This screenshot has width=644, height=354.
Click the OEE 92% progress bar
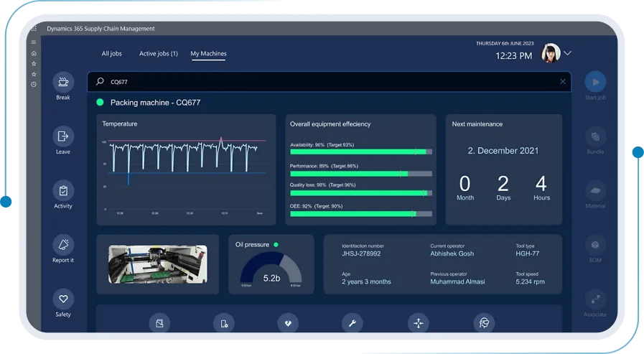click(x=361, y=214)
